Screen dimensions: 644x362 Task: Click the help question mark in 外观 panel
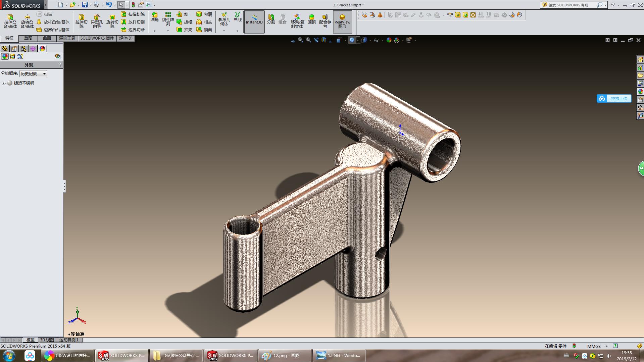(x=60, y=64)
